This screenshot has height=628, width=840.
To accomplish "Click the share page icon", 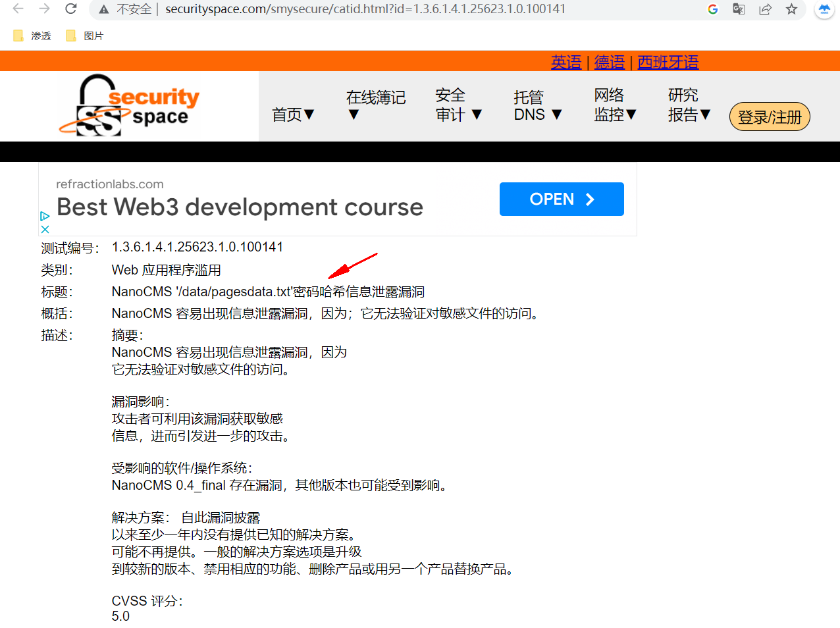I will pos(765,9).
